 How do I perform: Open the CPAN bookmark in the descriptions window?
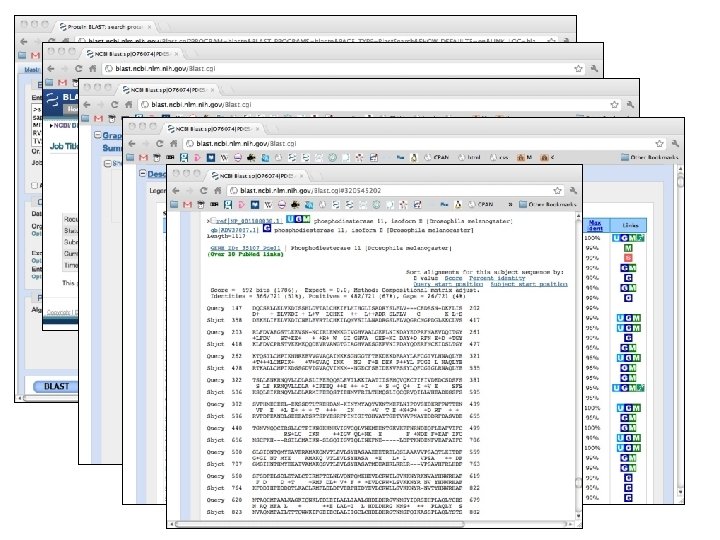click(x=436, y=158)
